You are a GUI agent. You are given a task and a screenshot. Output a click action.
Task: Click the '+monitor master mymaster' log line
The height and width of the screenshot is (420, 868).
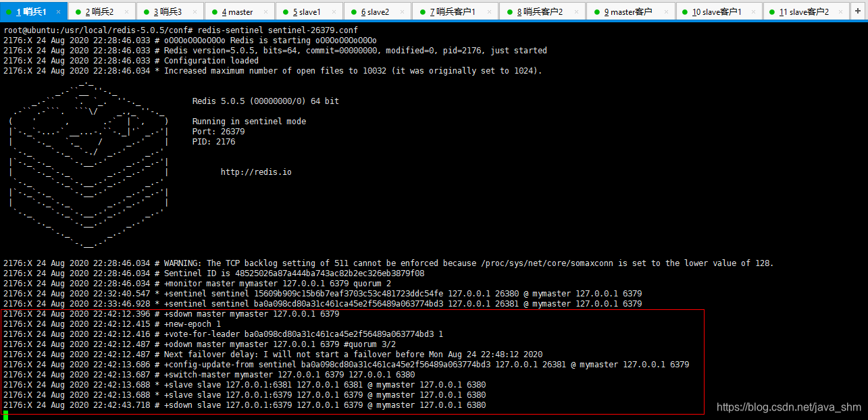(197, 284)
